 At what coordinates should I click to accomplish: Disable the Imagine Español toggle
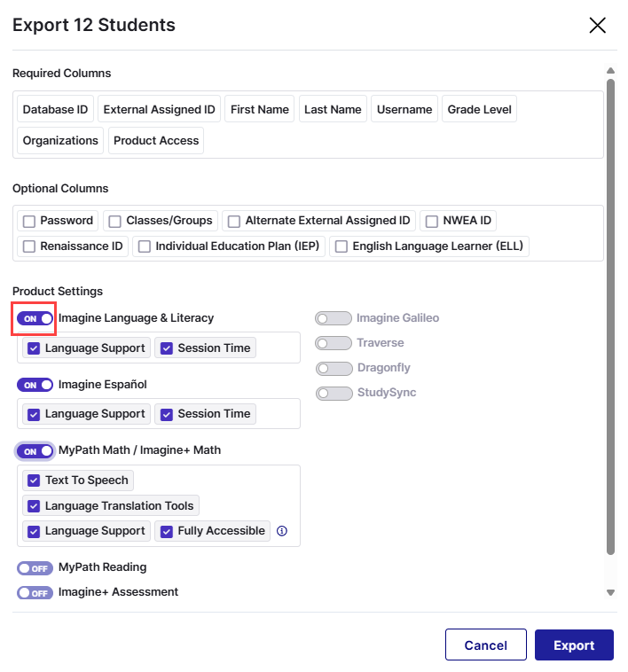click(35, 385)
